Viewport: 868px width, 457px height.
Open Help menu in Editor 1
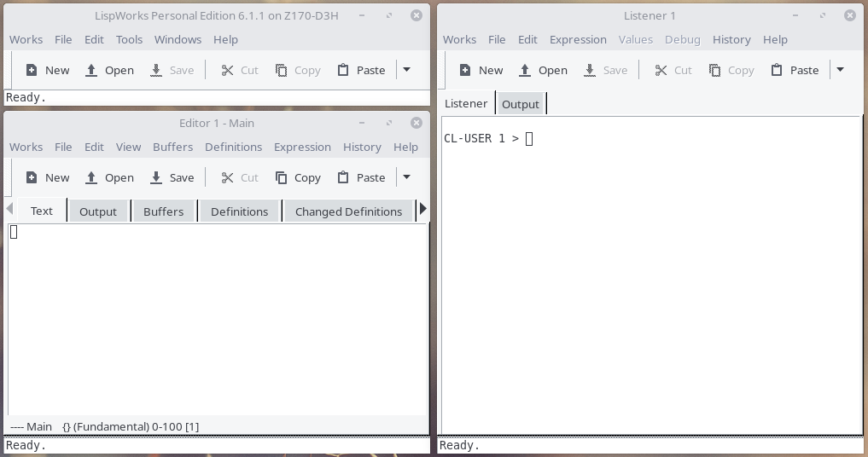pyautogui.click(x=405, y=148)
